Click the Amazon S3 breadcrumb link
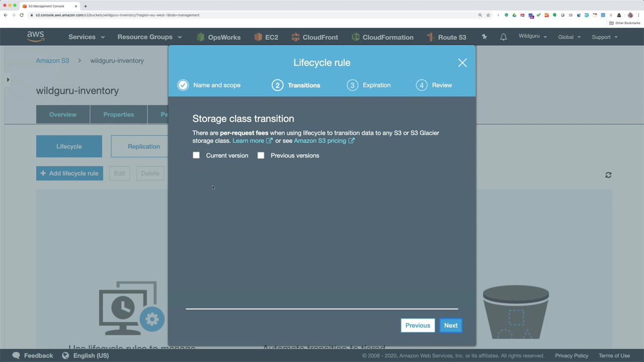This screenshot has width=644, height=362. coord(52,61)
